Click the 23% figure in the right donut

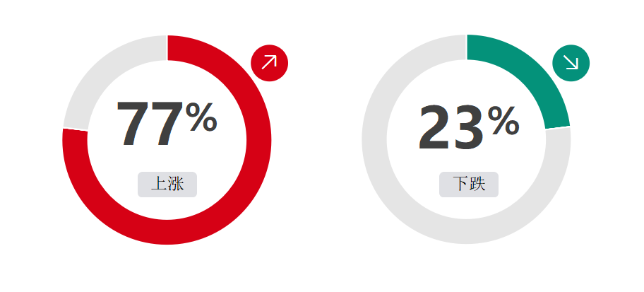click(x=469, y=127)
